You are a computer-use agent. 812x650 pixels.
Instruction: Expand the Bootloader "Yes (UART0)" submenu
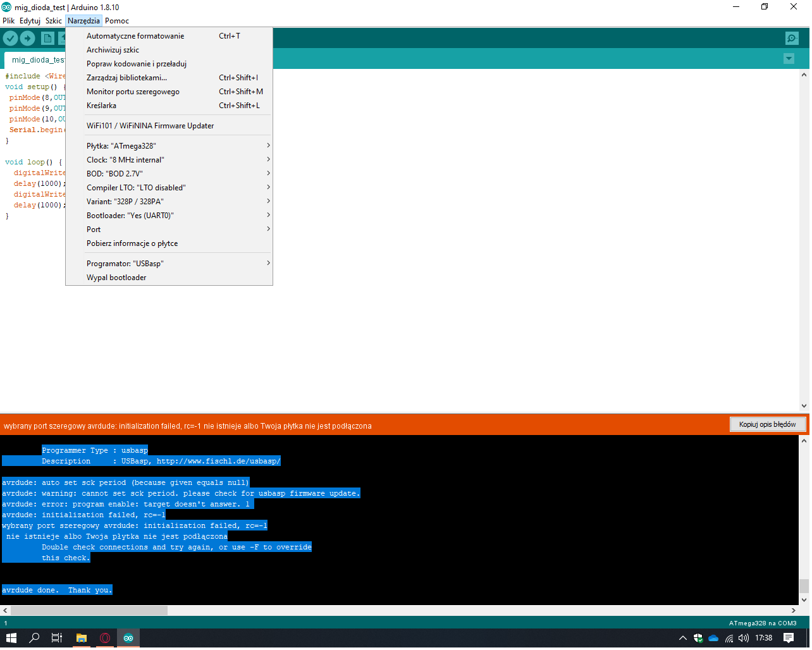coord(169,216)
